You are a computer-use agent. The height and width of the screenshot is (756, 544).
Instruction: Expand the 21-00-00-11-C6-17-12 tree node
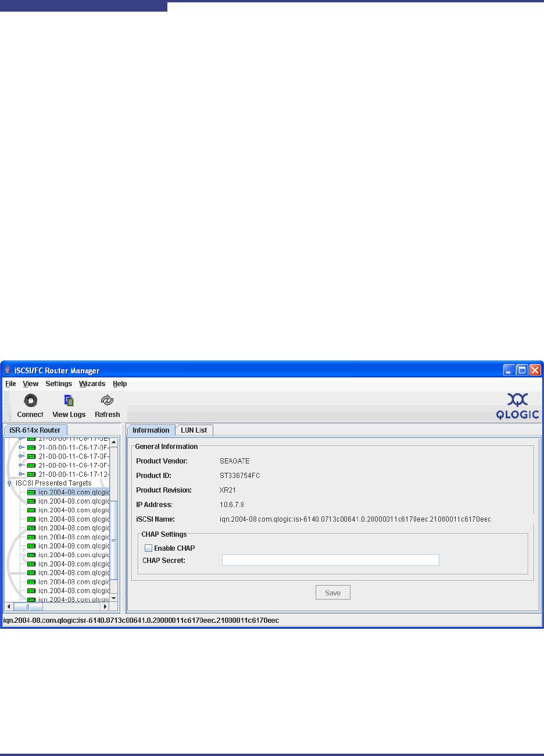pos(22,474)
